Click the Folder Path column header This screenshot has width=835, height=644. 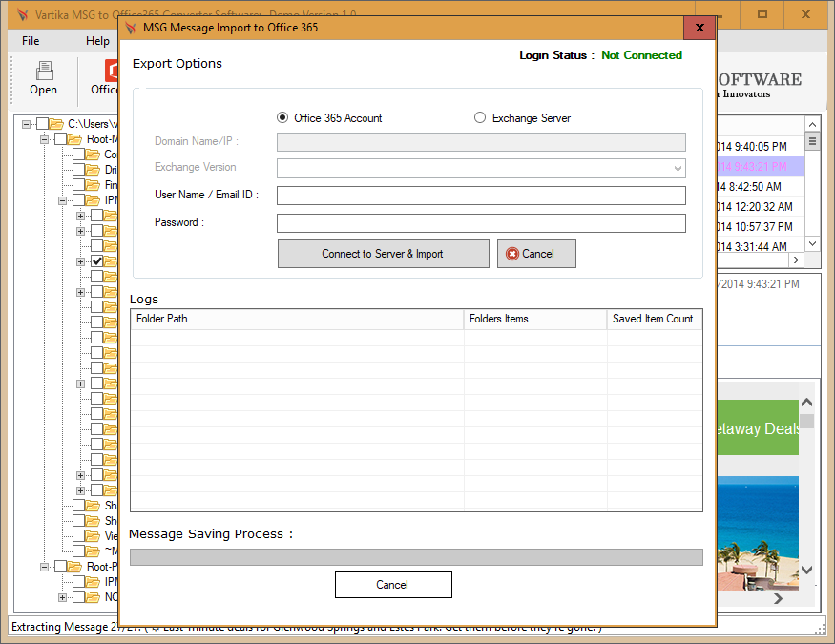click(x=297, y=319)
